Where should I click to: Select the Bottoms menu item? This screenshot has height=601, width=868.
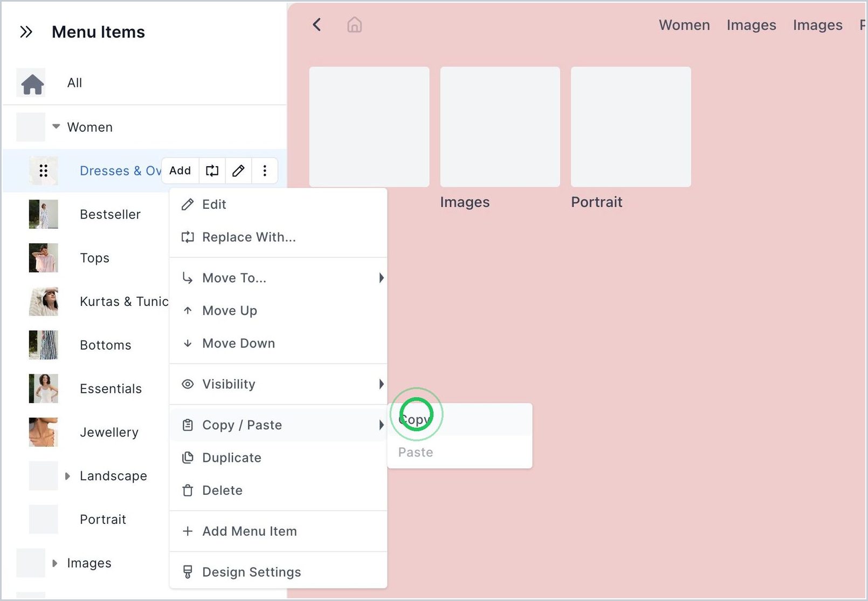coord(105,345)
